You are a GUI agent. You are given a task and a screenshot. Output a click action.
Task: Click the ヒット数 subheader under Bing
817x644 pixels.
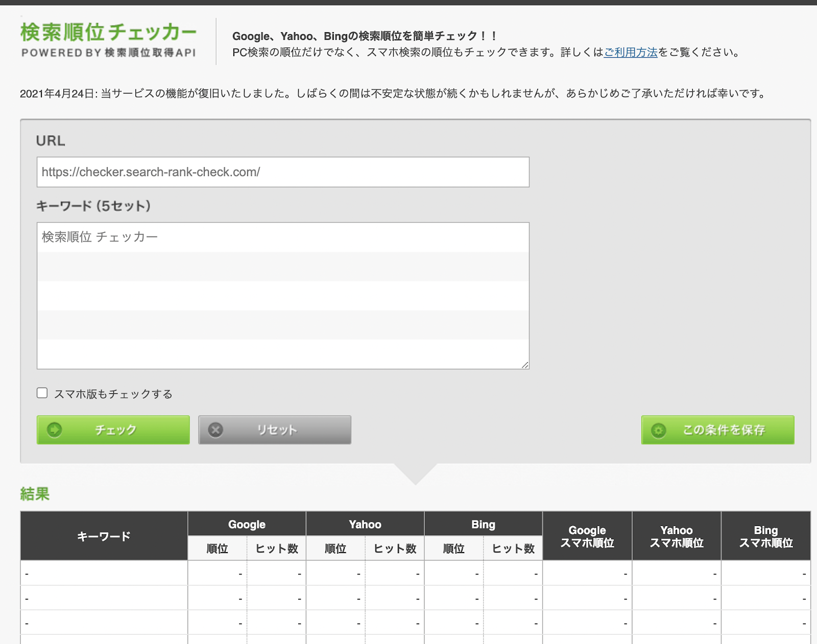click(x=513, y=548)
